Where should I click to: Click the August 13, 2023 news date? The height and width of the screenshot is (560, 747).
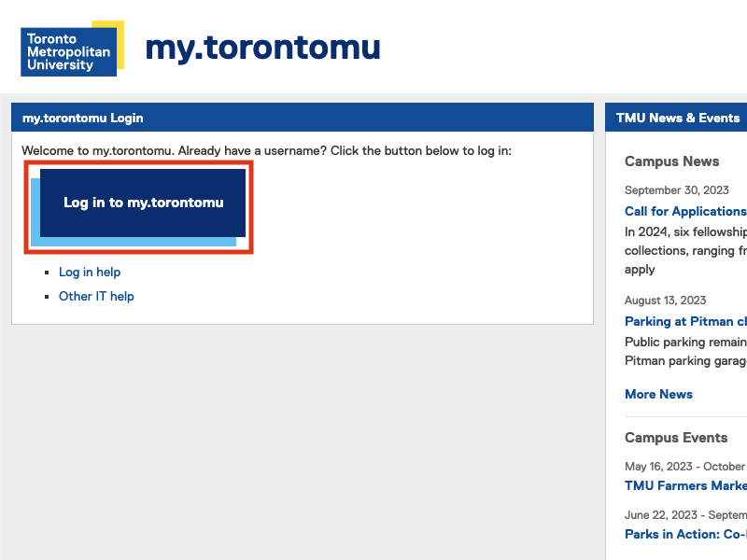[x=665, y=301]
